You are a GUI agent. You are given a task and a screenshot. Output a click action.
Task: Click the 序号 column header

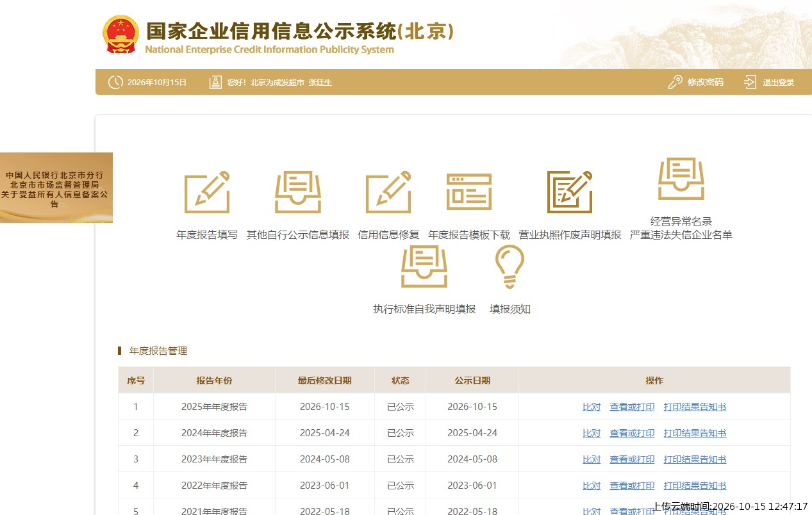tap(136, 380)
